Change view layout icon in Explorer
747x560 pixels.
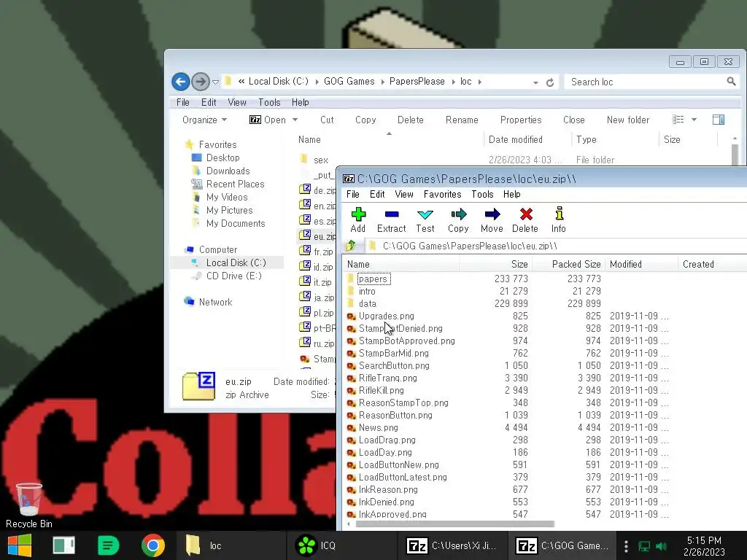click(x=678, y=120)
